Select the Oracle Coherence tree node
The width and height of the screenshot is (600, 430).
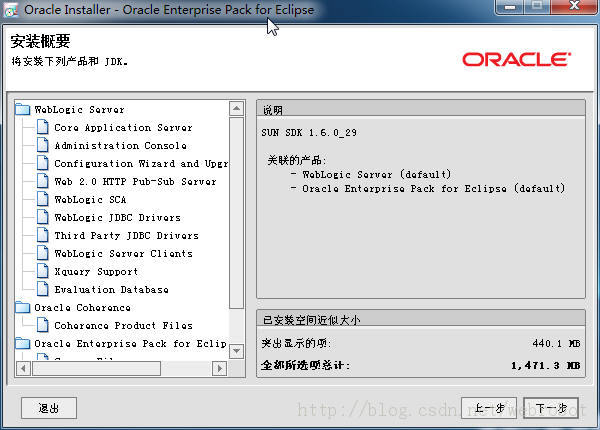coord(82,308)
